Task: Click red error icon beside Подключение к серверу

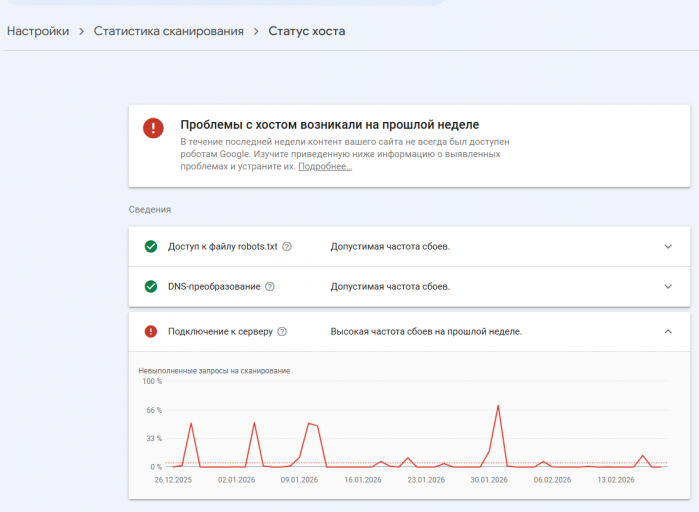Action: click(x=151, y=332)
